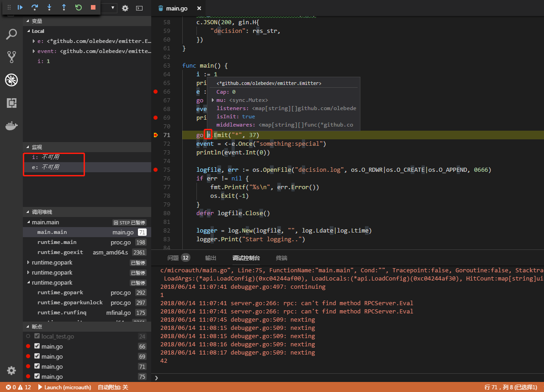Click current-line breakpoint arrow at line 71
The height and width of the screenshot is (392, 544).
(155, 135)
